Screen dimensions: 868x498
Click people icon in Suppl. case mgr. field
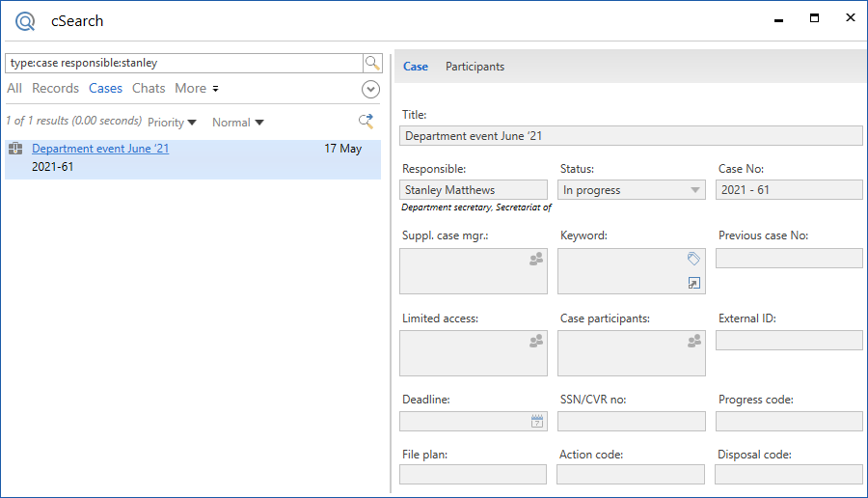coord(536,260)
